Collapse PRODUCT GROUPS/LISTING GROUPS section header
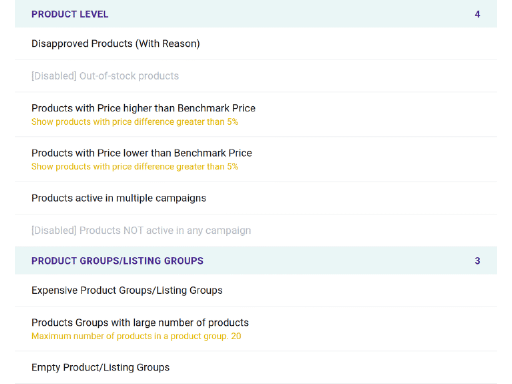 coord(256,260)
